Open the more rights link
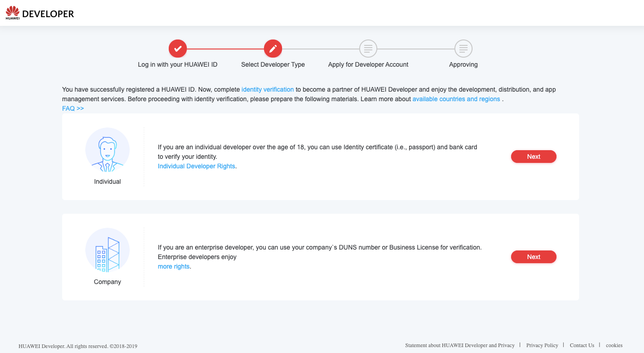The width and height of the screenshot is (644, 353). pos(174,266)
